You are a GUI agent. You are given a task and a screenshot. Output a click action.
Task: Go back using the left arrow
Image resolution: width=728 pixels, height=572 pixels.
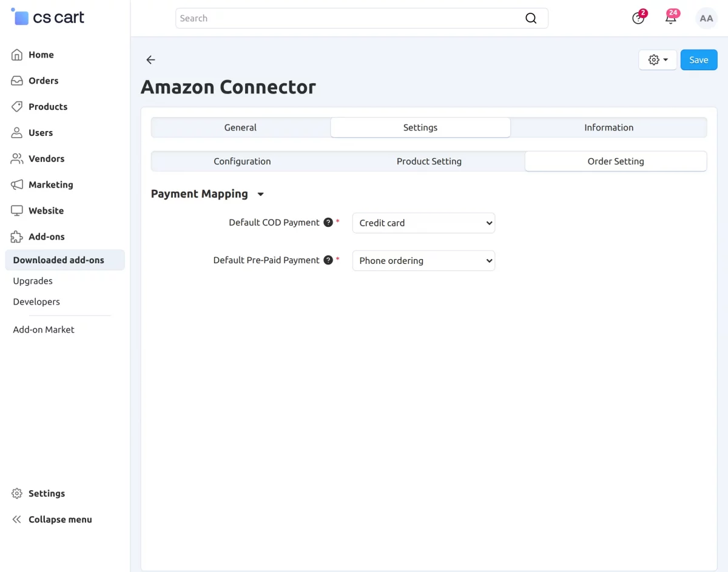tap(150, 60)
